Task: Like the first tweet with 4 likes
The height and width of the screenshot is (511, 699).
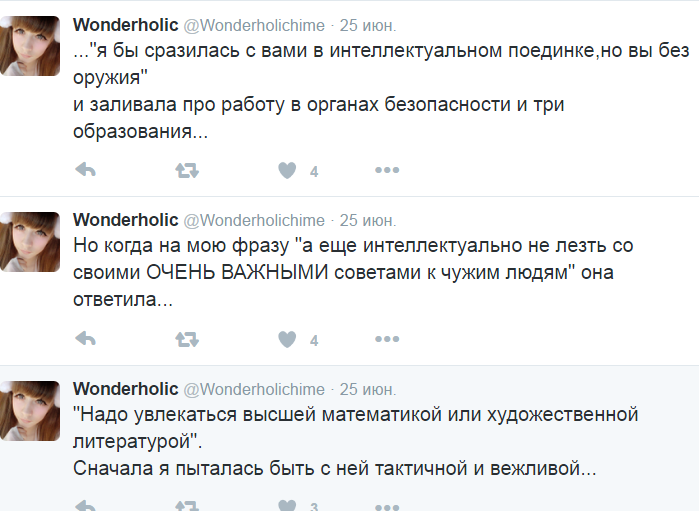Action: tap(287, 170)
